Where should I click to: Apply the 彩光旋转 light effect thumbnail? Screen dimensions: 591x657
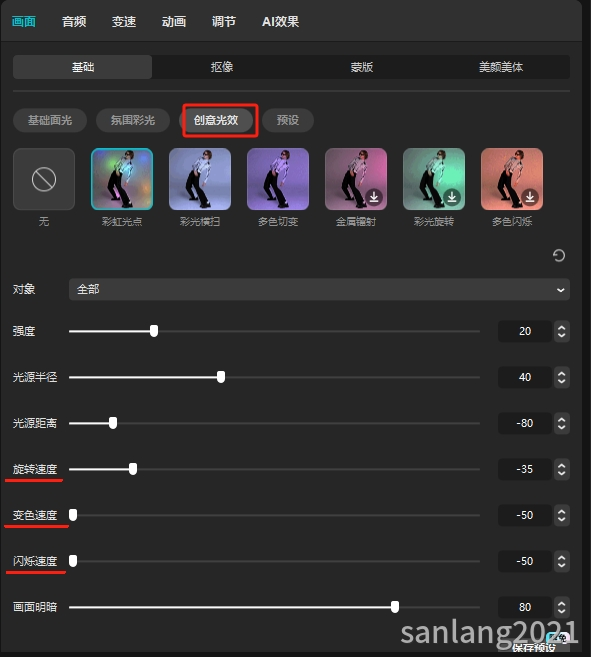pos(434,179)
